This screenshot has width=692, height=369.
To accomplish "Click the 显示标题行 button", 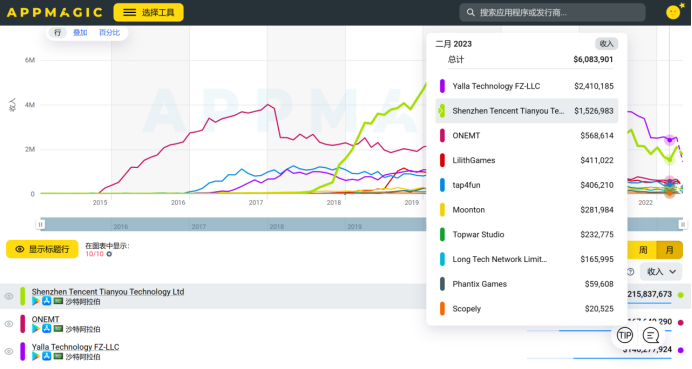I will [42, 249].
